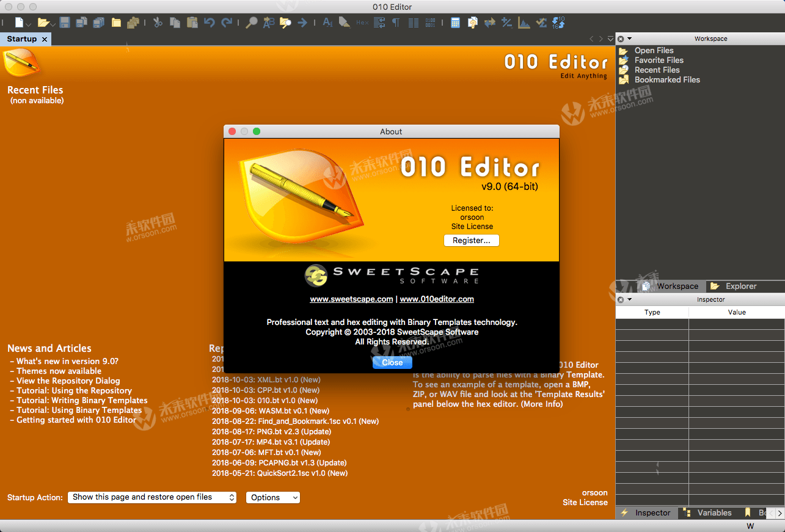Click the Compare Files question-mark icon
Image resolution: width=785 pixels, height=532 pixels.
tap(472, 23)
